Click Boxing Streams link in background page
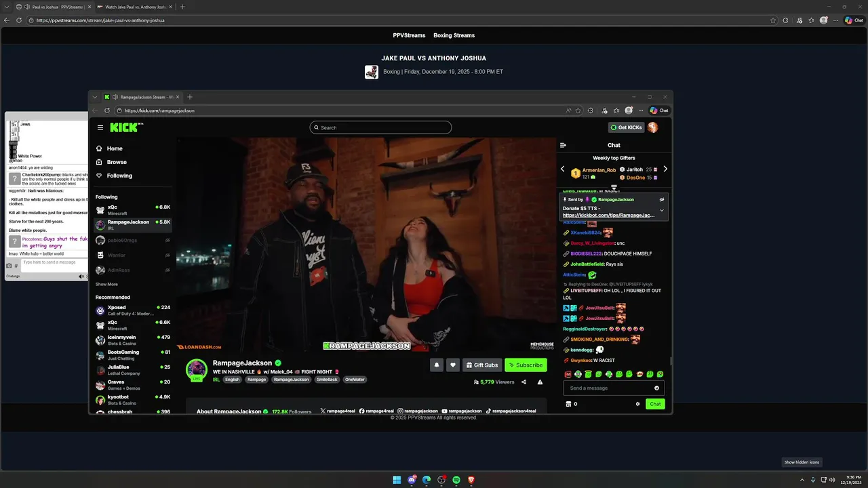The image size is (868, 488). click(x=454, y=35)
